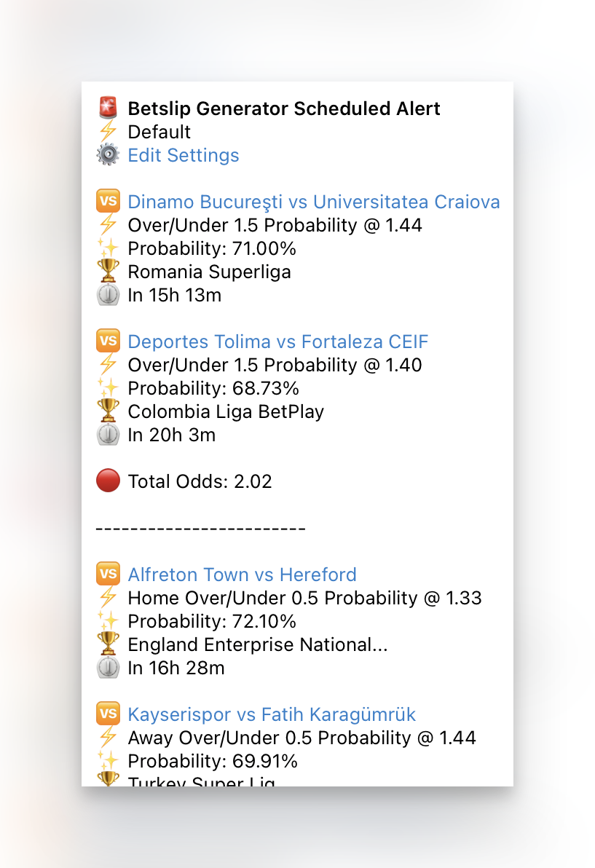Click the trophy icon next to Romania Superliga
The image size is (595, 868).
(x=108, y=272)
